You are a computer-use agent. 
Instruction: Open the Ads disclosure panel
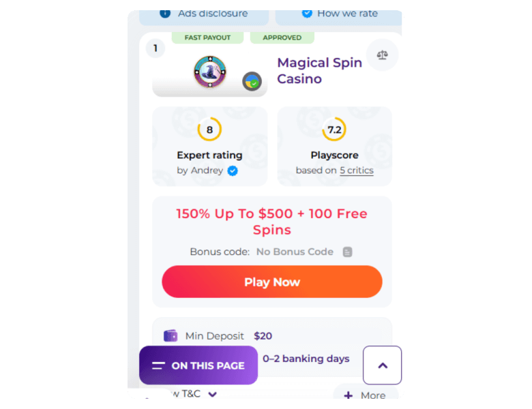pyautogui.click(x=204, y=15)
